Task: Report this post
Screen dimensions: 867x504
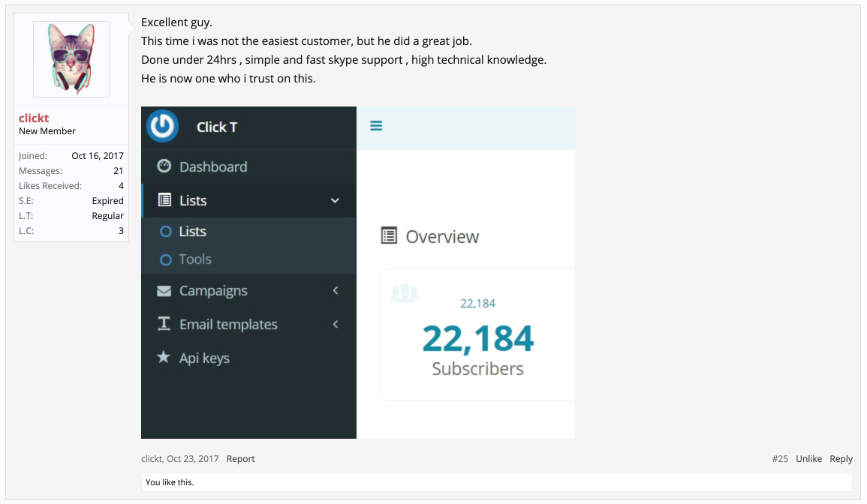Action: (x=240, y=459)
